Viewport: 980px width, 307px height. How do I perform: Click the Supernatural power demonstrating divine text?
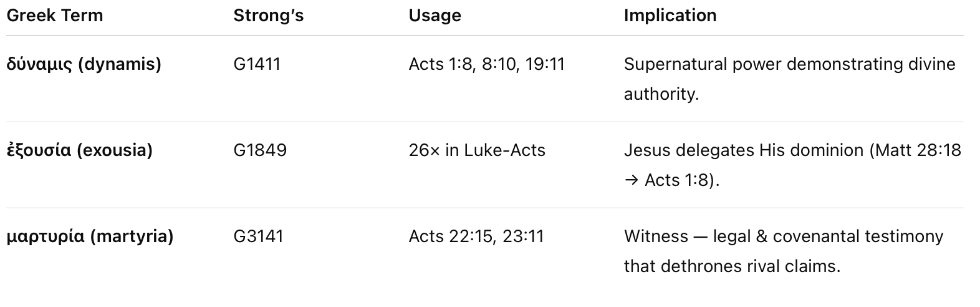789,64
